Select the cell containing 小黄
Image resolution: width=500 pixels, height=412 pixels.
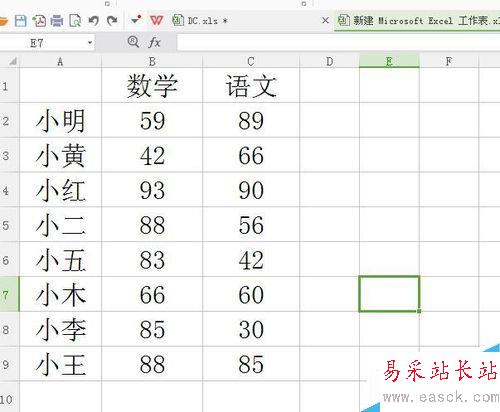(60, 155)
